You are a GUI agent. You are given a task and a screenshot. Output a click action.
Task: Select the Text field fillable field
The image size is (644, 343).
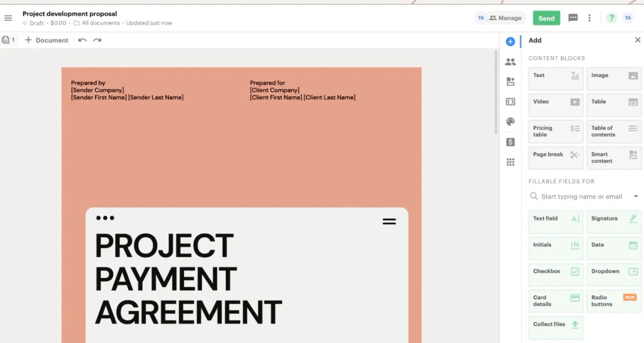(x=555, y=222)
